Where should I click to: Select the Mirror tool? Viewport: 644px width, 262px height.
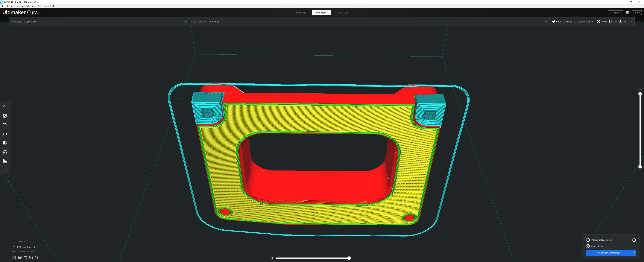5,134
